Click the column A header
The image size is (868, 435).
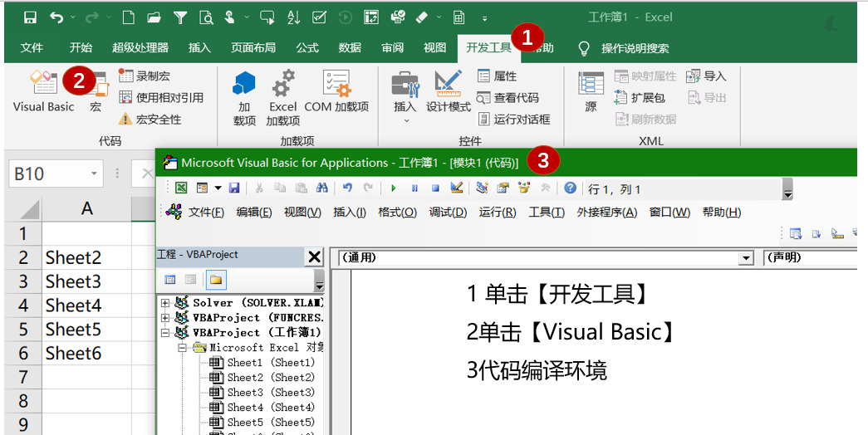tap(87, 208)
